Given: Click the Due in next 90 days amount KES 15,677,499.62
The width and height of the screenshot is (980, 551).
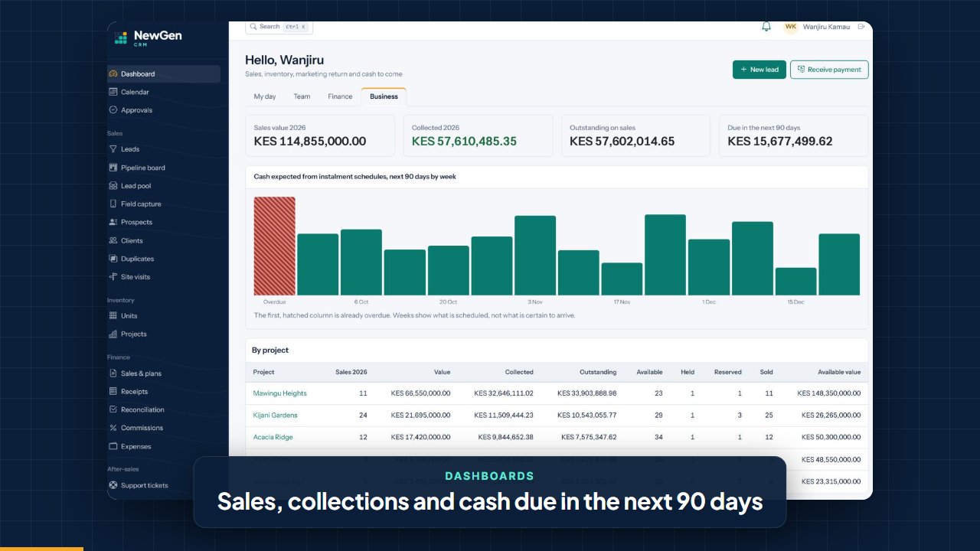Looking at the screenshot, I should [780, 142].
